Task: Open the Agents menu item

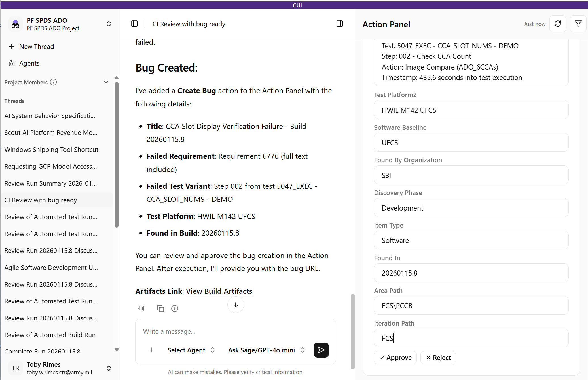Action: 29,63
